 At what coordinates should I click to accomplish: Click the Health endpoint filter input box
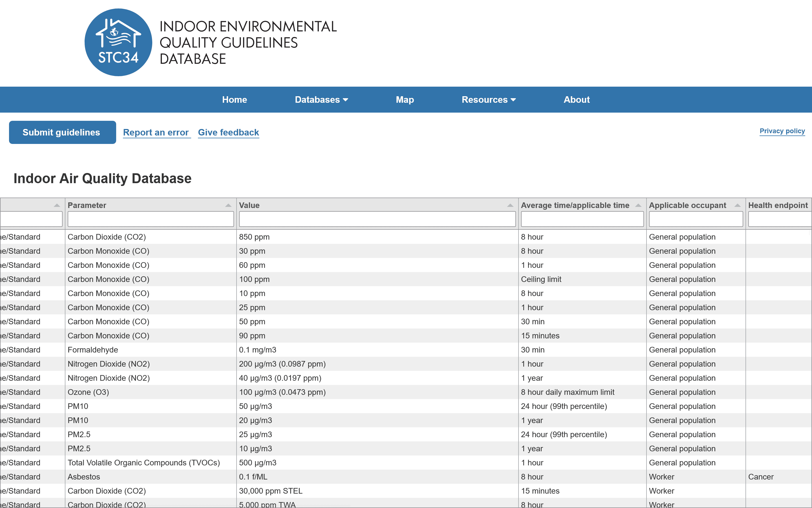780,219
